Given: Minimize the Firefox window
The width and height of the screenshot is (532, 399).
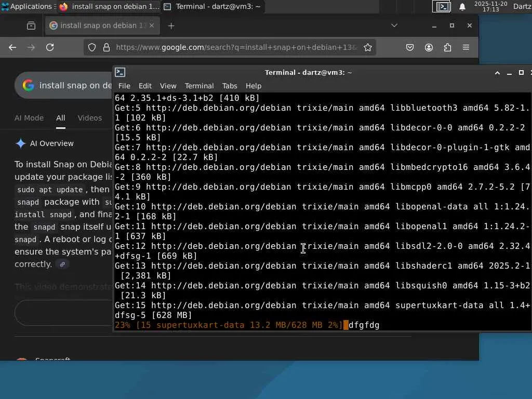Looking at the screenshot, I should [x=434, y=26].
